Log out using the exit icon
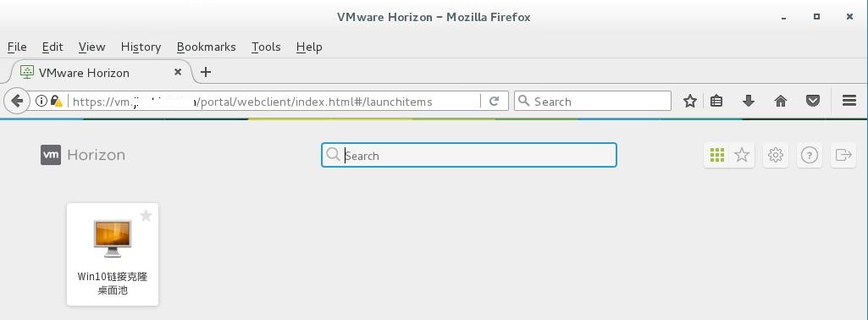Image resolution: width=868 pixels, height=320 pixels. tap(843, 155)
